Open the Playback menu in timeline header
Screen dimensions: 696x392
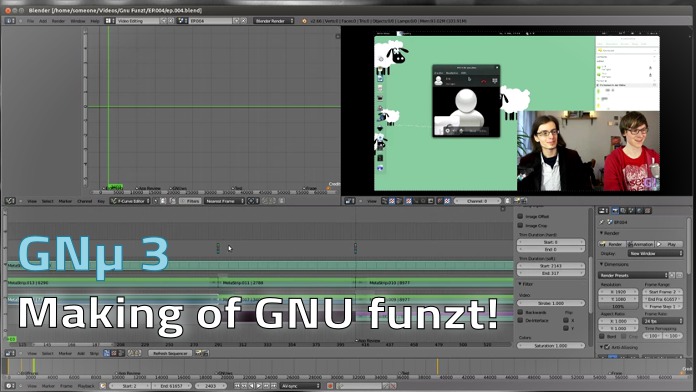pyautogui.click(x=86, y=386)
